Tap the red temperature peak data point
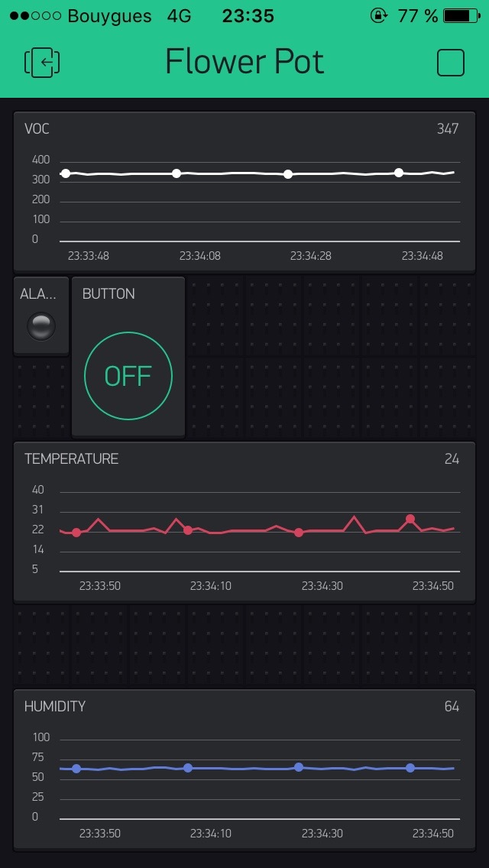The height and width of the screenshot is (868, 489). tap(410, 519)
